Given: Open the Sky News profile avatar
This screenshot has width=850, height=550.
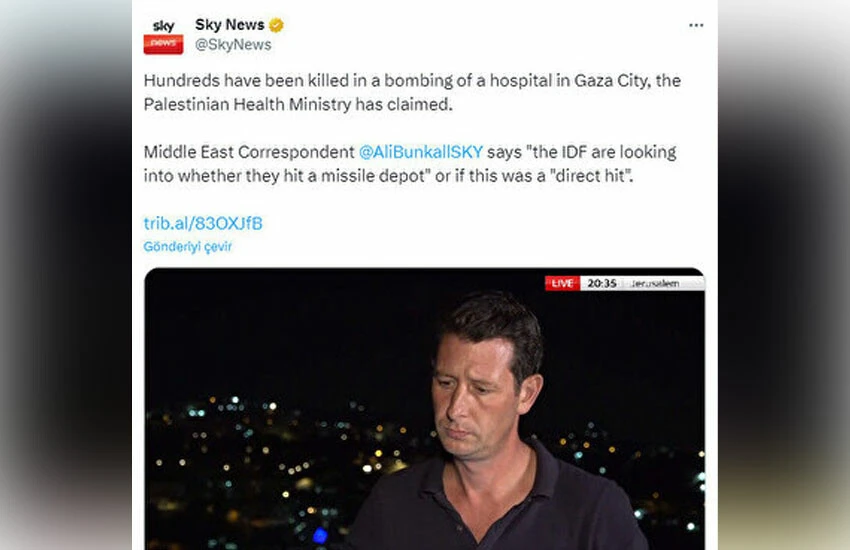Looking at the screenshot, I should pyautogui.click(x=163, y=36).
